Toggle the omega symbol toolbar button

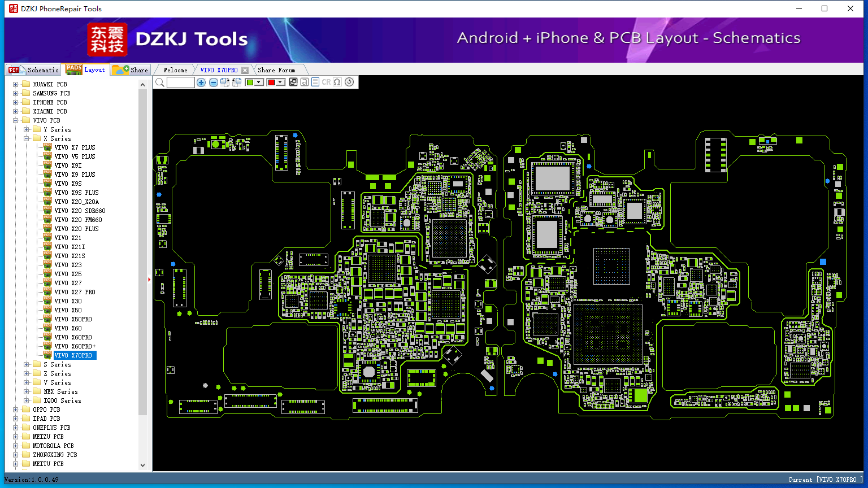click(337, 82)
